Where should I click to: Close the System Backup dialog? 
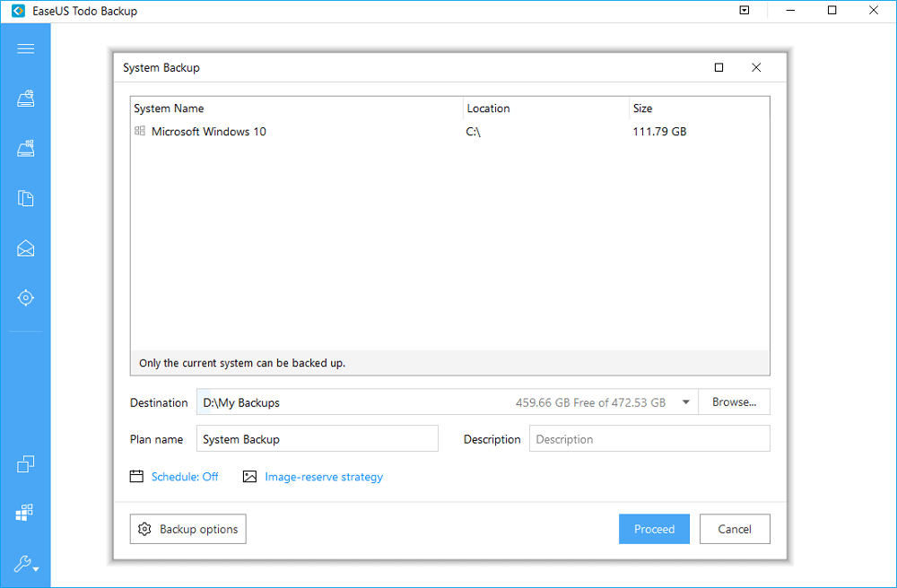click(x=756, y=67)
